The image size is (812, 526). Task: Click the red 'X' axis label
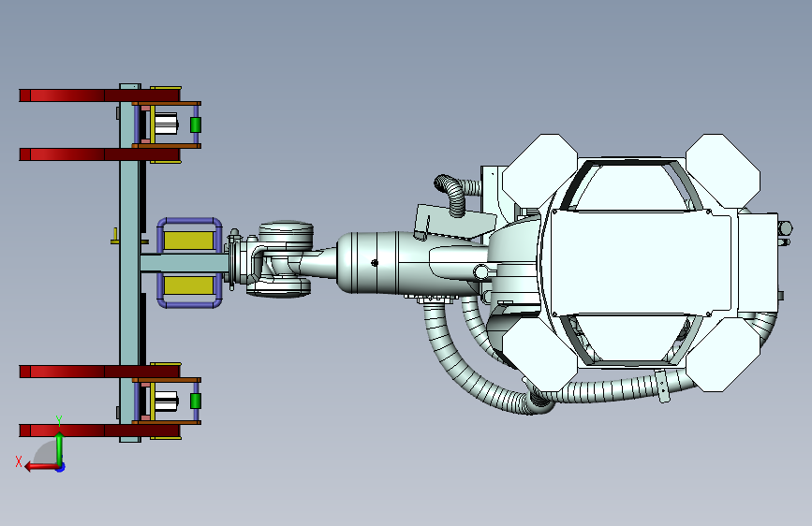click(x=19, y=461)
